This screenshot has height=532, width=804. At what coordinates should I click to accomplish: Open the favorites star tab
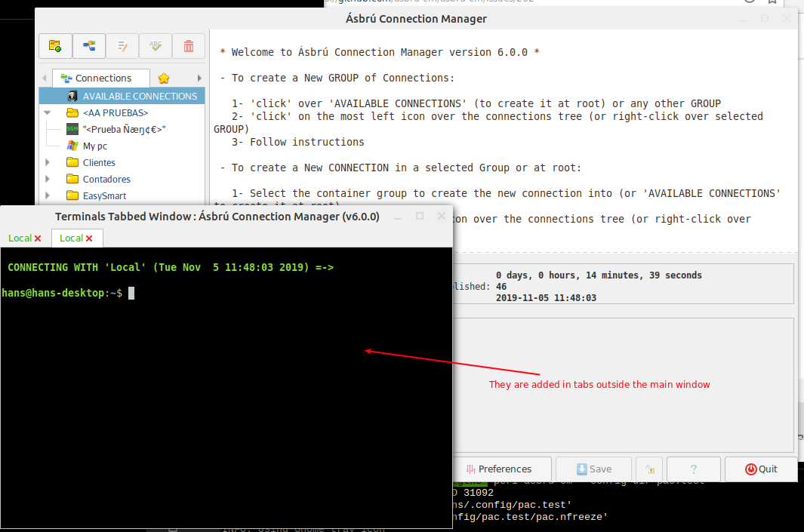tap(163, 78)
